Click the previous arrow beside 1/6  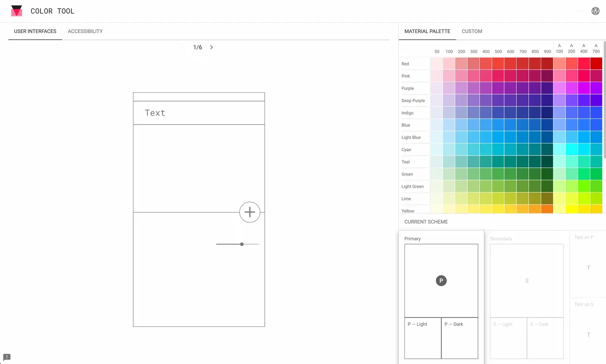point(184,47)
